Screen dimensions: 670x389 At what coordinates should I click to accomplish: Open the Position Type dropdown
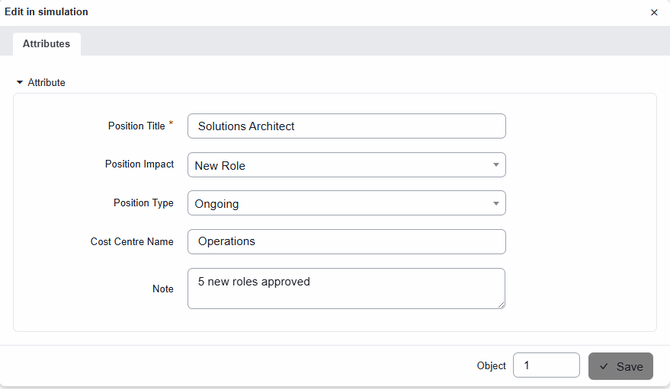click(347, 203)
